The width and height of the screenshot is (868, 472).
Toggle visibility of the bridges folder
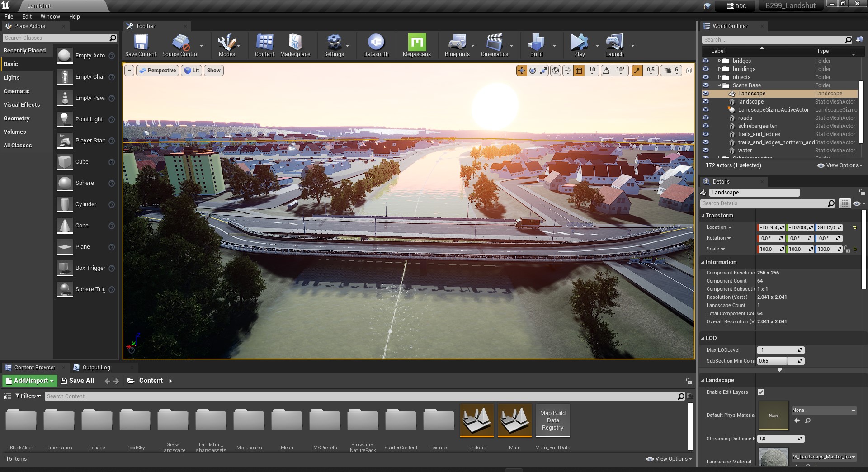(706, 61)
